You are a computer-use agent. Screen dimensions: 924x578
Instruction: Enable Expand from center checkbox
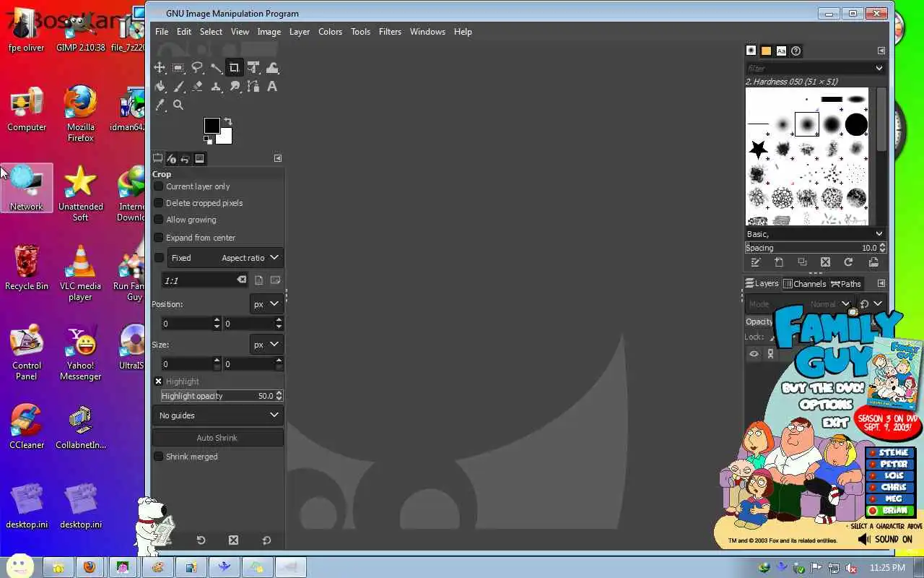click(159, 238)
